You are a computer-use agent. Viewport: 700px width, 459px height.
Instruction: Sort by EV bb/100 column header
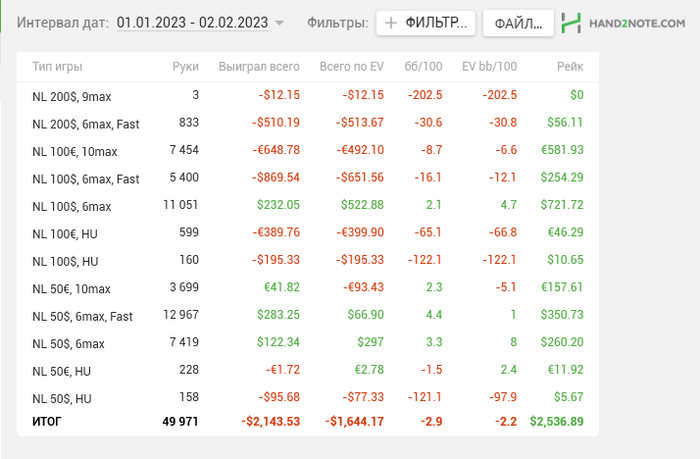click(x=489, y=67)
